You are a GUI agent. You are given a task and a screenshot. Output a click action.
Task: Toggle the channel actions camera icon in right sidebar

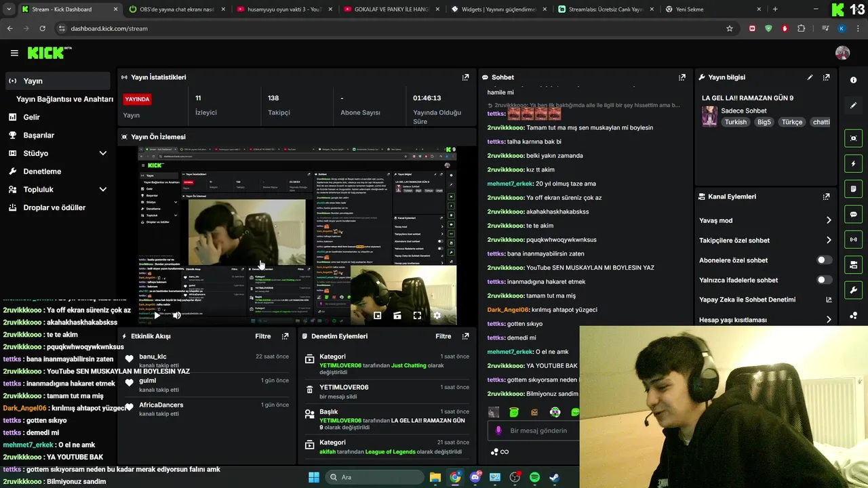pyautogui.click(x=853, y=264)
